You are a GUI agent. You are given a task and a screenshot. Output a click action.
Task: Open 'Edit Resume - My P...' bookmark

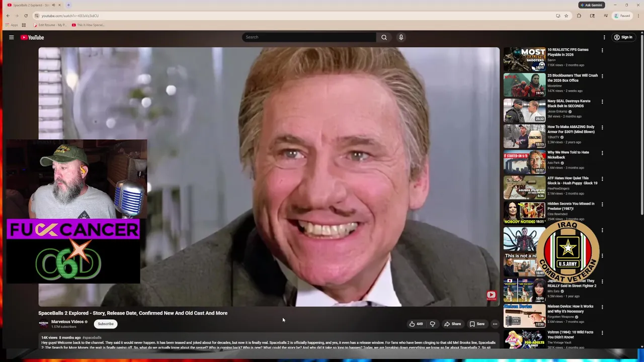point(49,25)
